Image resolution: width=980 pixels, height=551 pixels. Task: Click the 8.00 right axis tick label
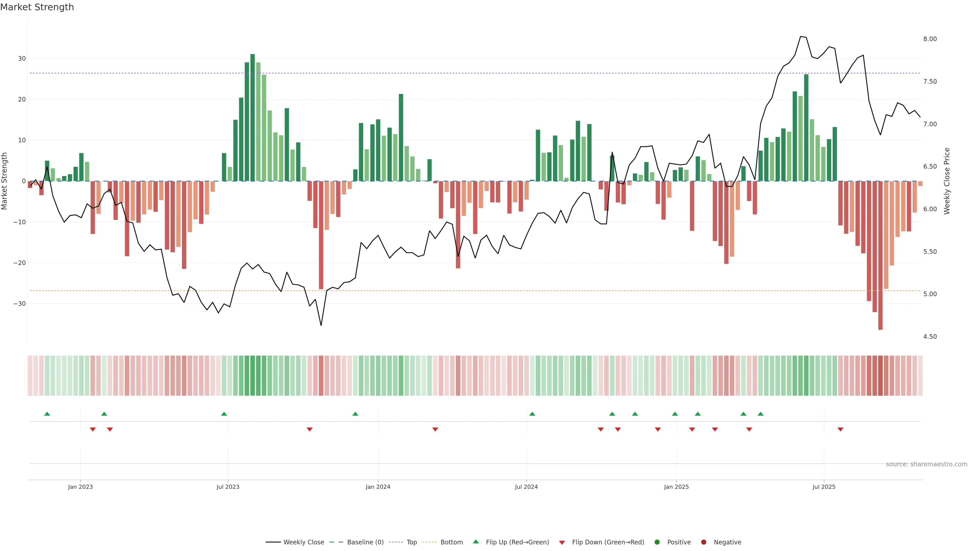pos(930,39)
